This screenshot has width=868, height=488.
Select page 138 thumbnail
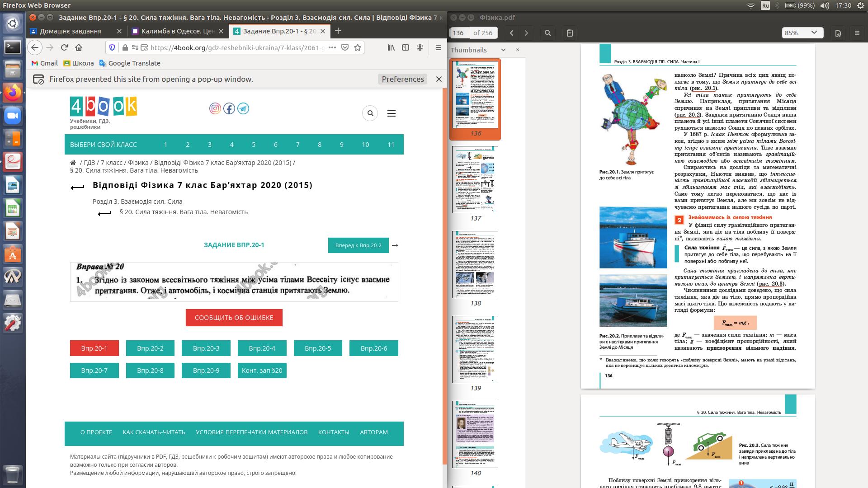(475, 265)
